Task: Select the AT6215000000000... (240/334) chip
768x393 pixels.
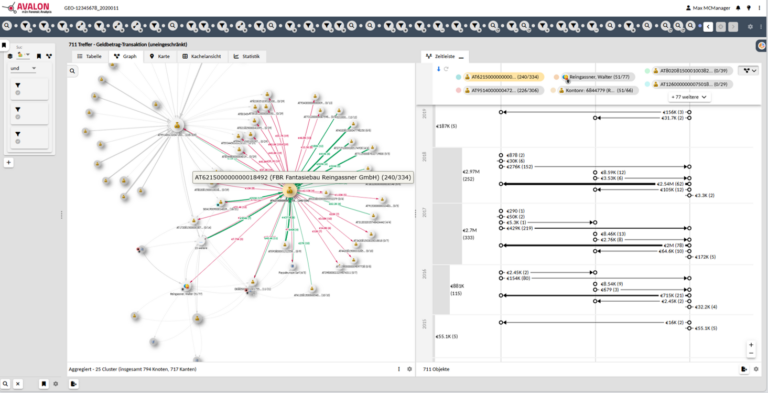Action: pos(504,77)
